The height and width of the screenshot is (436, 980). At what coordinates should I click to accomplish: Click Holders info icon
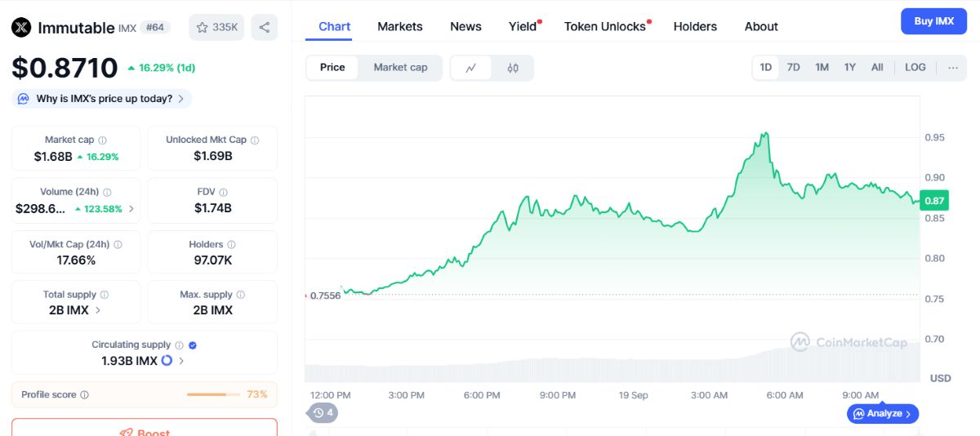[x=231, y=244]
